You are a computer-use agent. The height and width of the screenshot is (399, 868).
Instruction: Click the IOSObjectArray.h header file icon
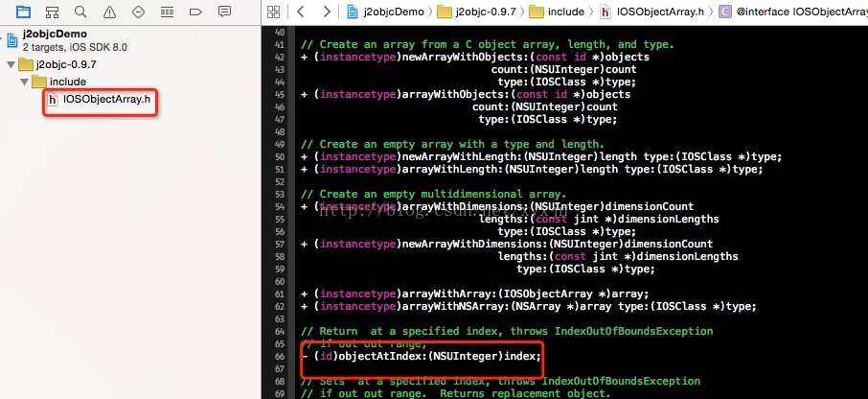[53, 100]
